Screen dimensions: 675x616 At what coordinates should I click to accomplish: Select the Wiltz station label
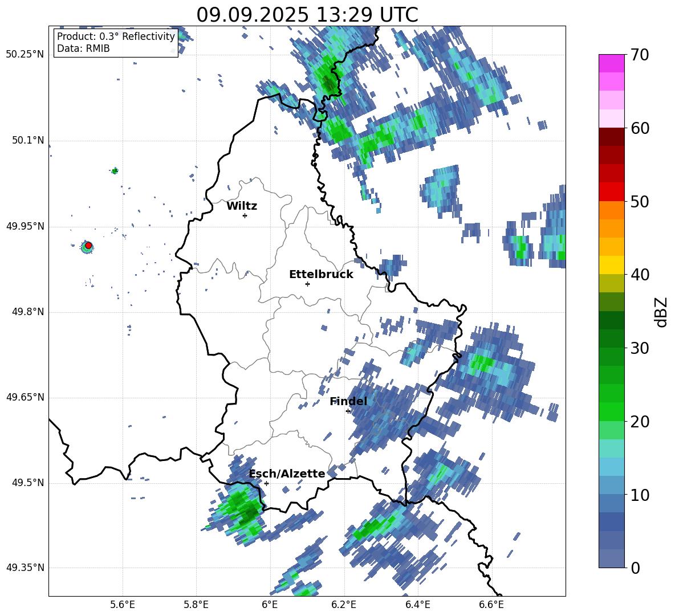[x=242, y=206]
